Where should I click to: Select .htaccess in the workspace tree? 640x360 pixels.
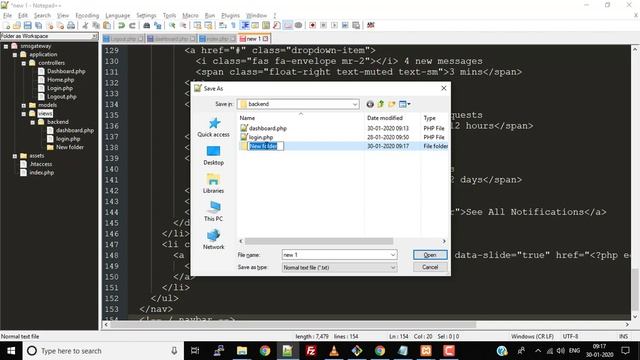click(x=41, y=164)
